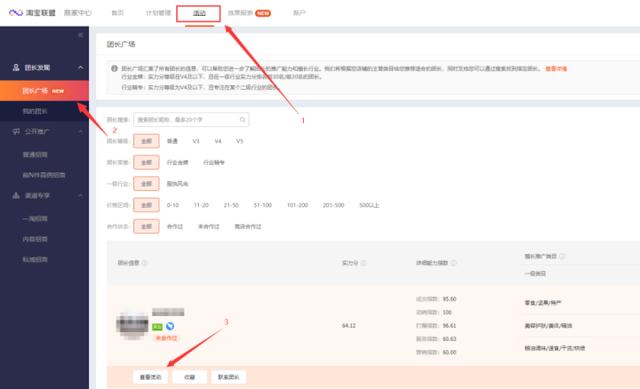
Task: Click the blue round badge icon in row
Action: pyautogui.click(x=170, y=326)
